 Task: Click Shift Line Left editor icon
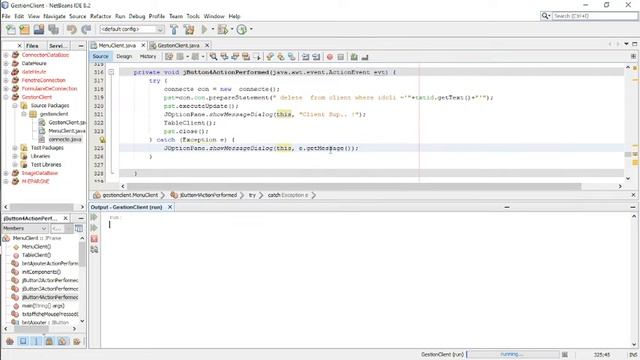coord(305,57)
